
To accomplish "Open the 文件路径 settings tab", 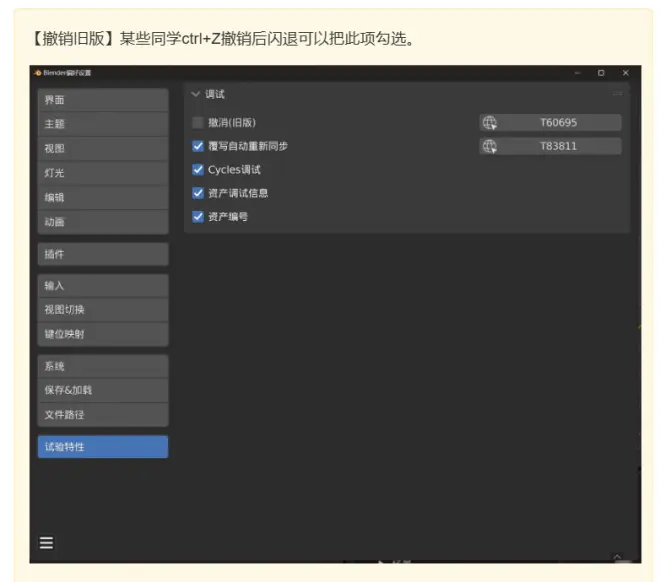I will click(x=103, y=414).
